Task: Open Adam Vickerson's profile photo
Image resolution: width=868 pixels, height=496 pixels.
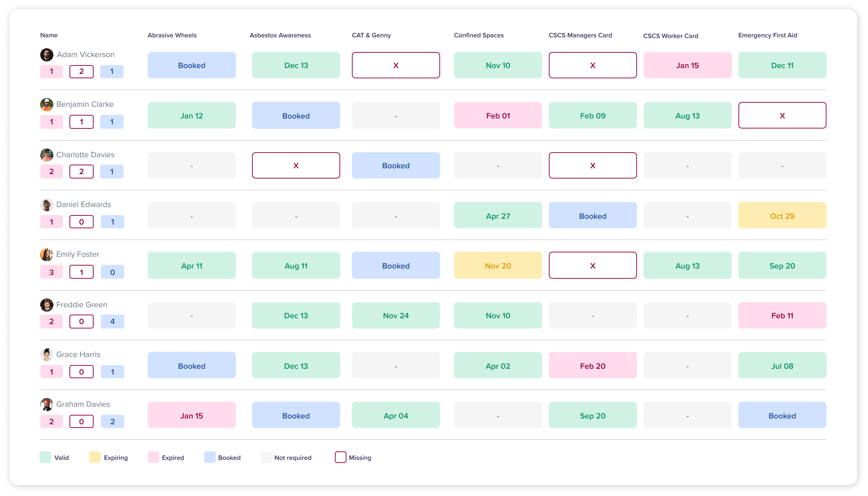Action: pyautogui.click(x=46, y=55)
